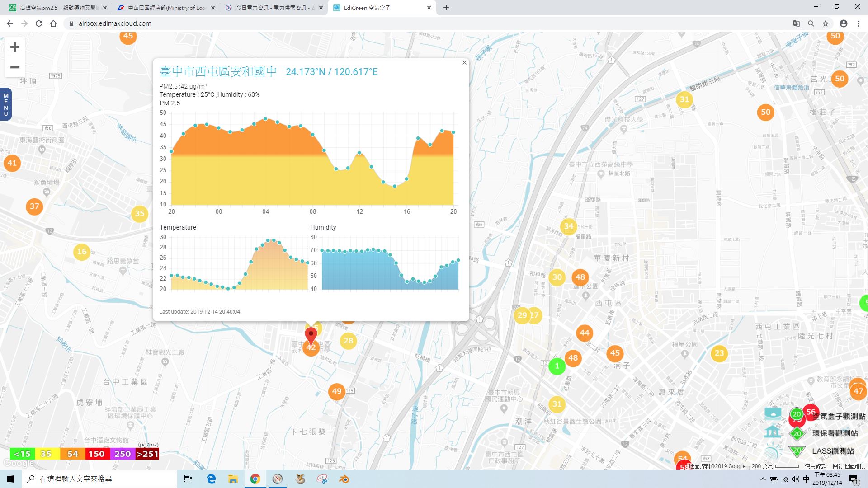This screenshot has width=868, height=488.
Task: Click Last update 2019-12-14 20:40:04 text
Action: pos(199,312)
